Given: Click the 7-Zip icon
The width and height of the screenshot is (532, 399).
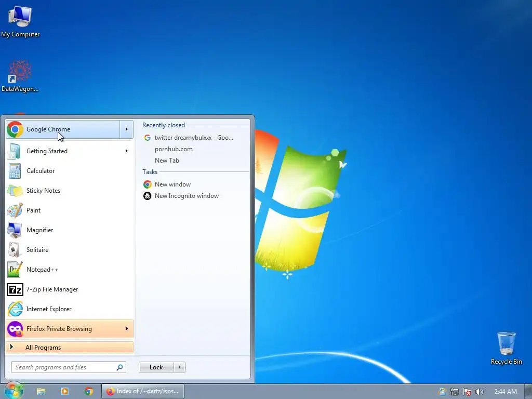Looking at the screenshot, I should click(15, 289).
